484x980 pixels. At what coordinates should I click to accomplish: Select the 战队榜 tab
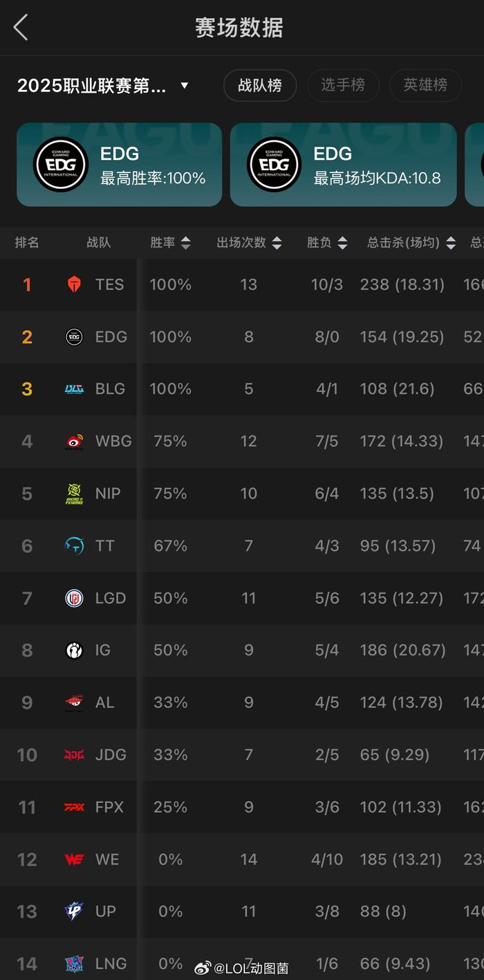point(260,85)
